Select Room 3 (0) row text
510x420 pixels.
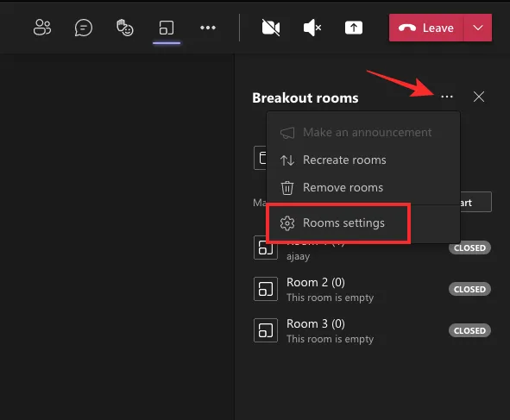tap(316, 323)
